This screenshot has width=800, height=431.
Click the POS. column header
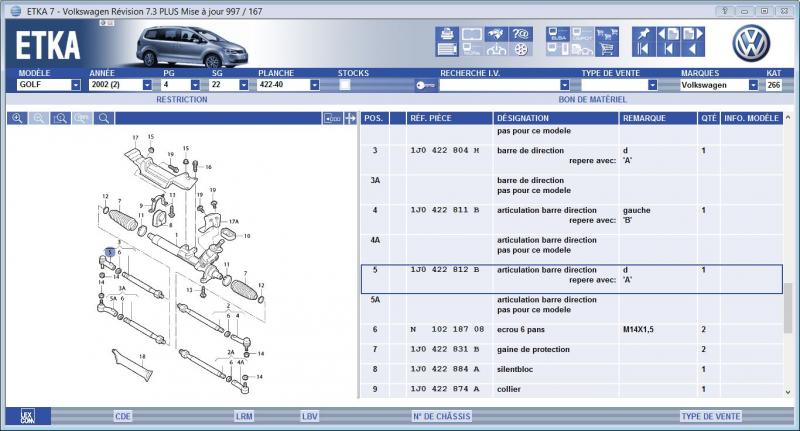[374, 118]
